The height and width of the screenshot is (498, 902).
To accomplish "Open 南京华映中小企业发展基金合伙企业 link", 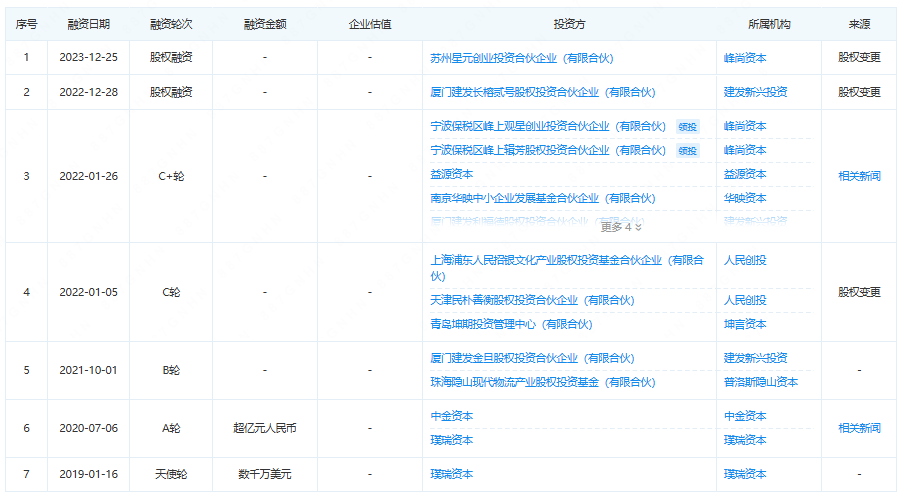I will 542,198.
